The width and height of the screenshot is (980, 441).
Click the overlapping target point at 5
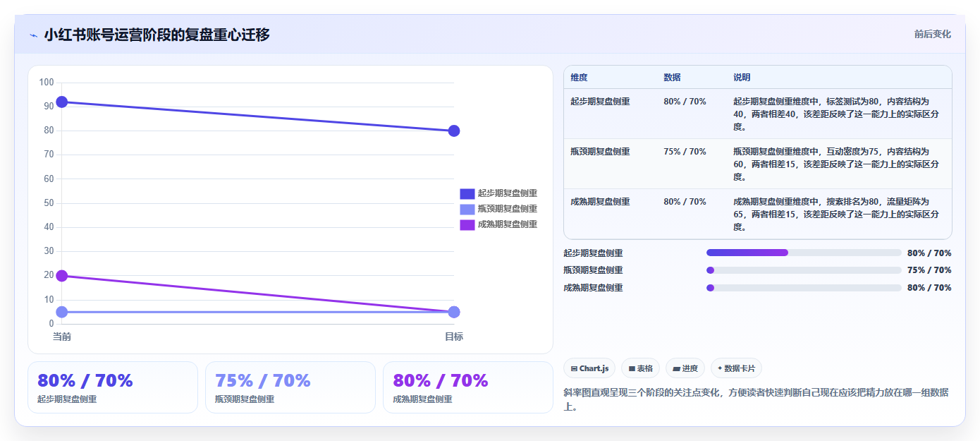454,312
